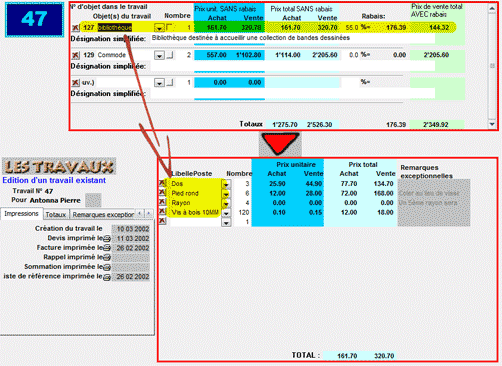Delete the bibliothèque object row 127
The image size is (502, 366).
pyautogui.click(x=76, y=28)
